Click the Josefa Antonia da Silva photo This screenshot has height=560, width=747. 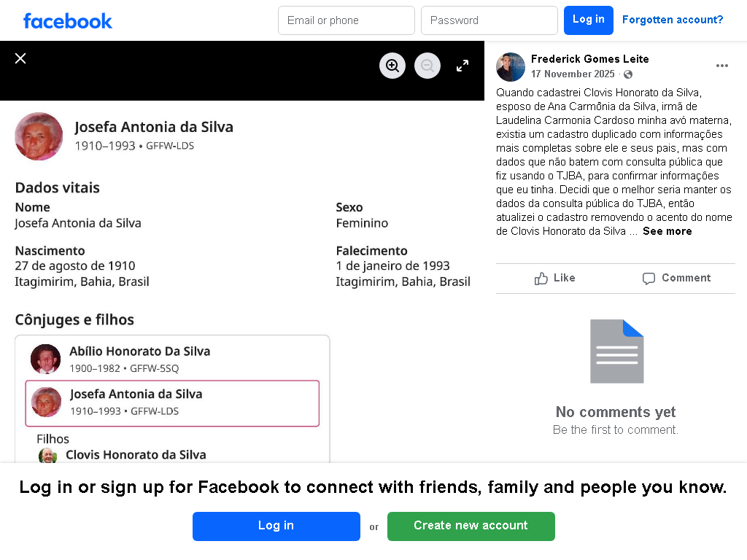(x=39, y=136)
